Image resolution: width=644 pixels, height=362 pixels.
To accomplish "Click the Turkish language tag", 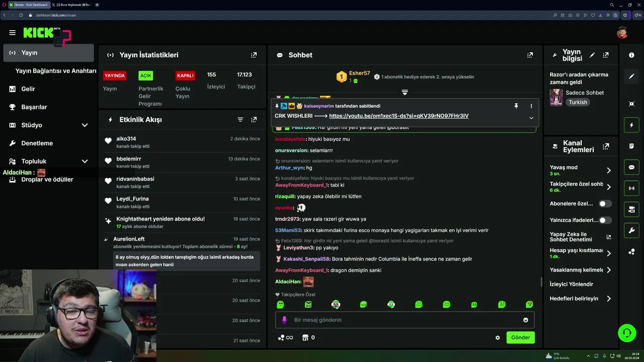I will (x=578, y=102).
